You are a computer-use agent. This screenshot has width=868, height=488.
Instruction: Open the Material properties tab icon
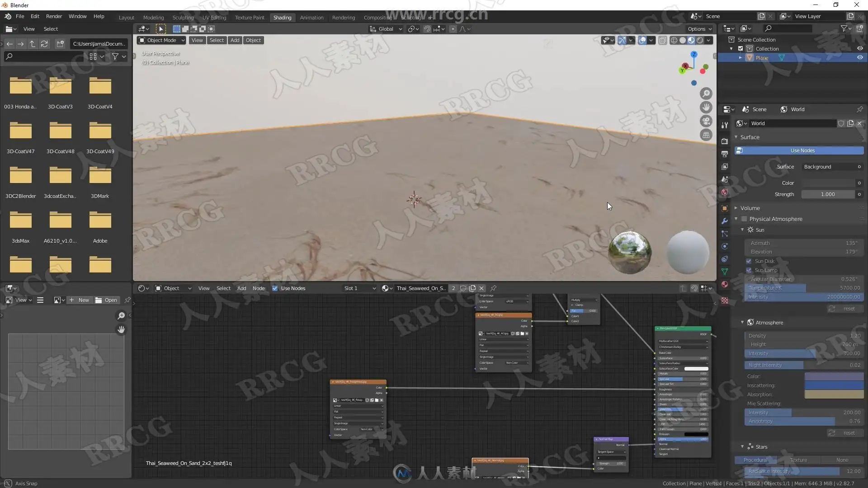[725, 284]
